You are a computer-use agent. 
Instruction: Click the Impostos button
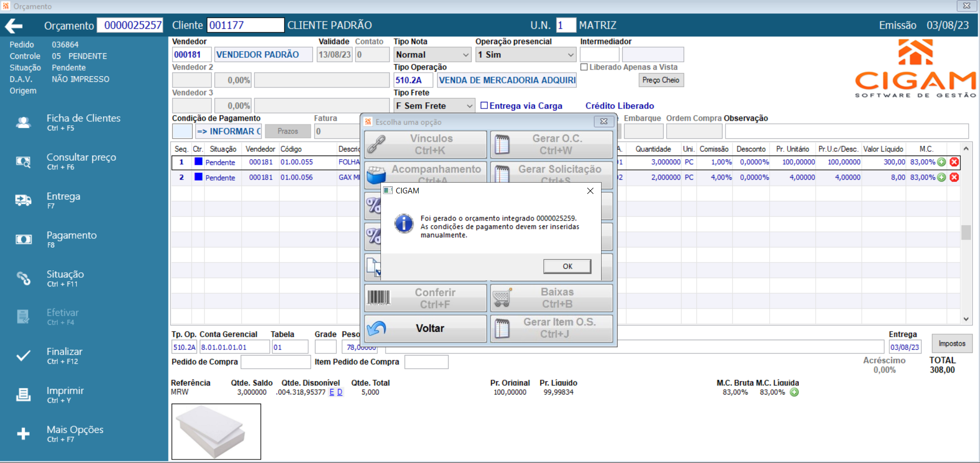point(952,344)
